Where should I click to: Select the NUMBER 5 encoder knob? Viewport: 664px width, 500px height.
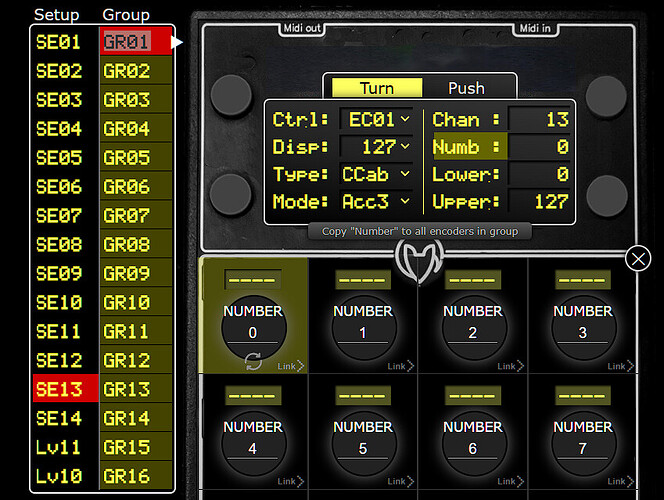[364, 443]
